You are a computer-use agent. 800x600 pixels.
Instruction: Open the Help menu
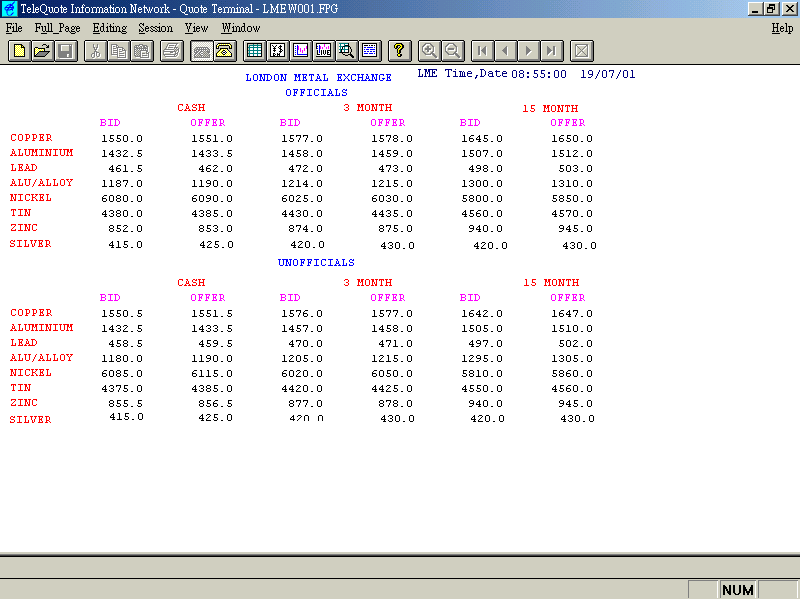(x=782, y=28)
